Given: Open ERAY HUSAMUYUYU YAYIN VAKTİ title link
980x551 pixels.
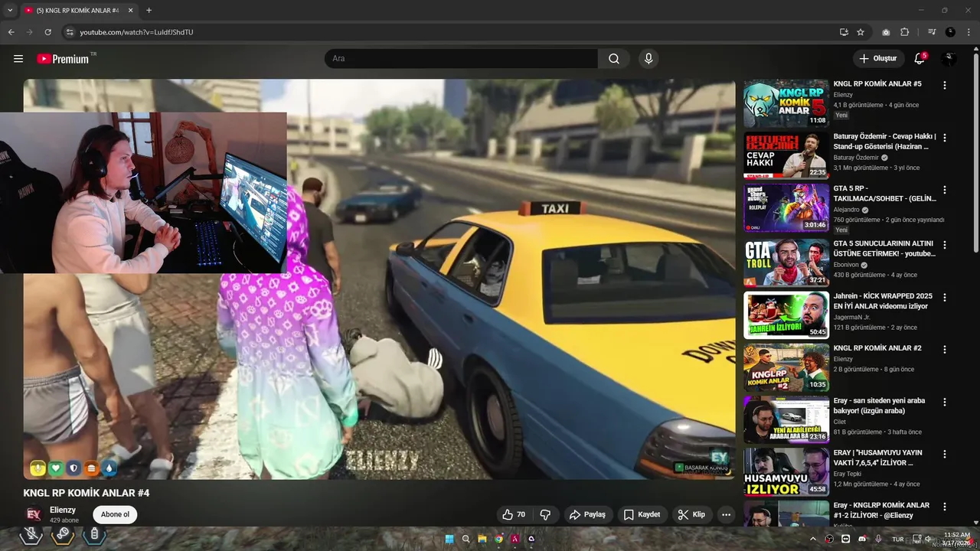Looking at the screenshot, I should (878, 458).
